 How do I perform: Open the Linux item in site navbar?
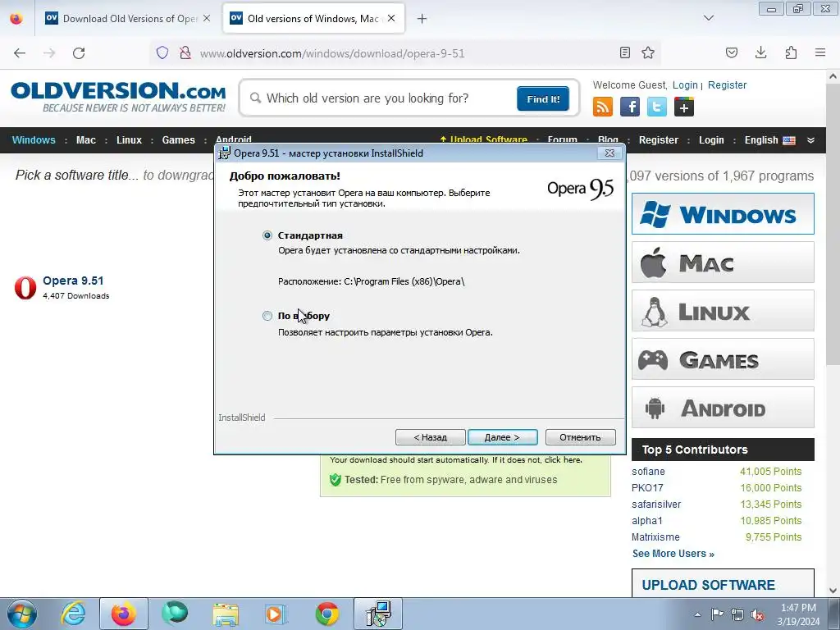point(129,139)
